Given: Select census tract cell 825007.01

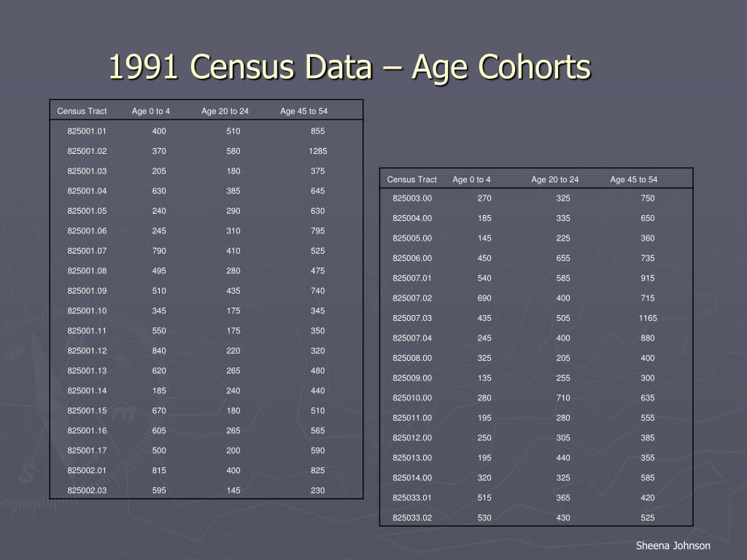Looking at the screenshot, I should click(412, 279).
